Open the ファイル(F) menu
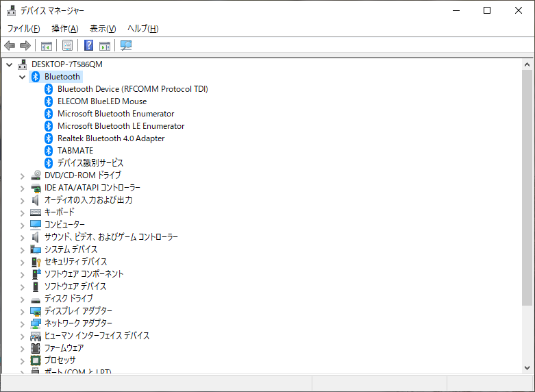Image resolution: width=535 pixels, height=392 pixels. click(x=23, y=29)
